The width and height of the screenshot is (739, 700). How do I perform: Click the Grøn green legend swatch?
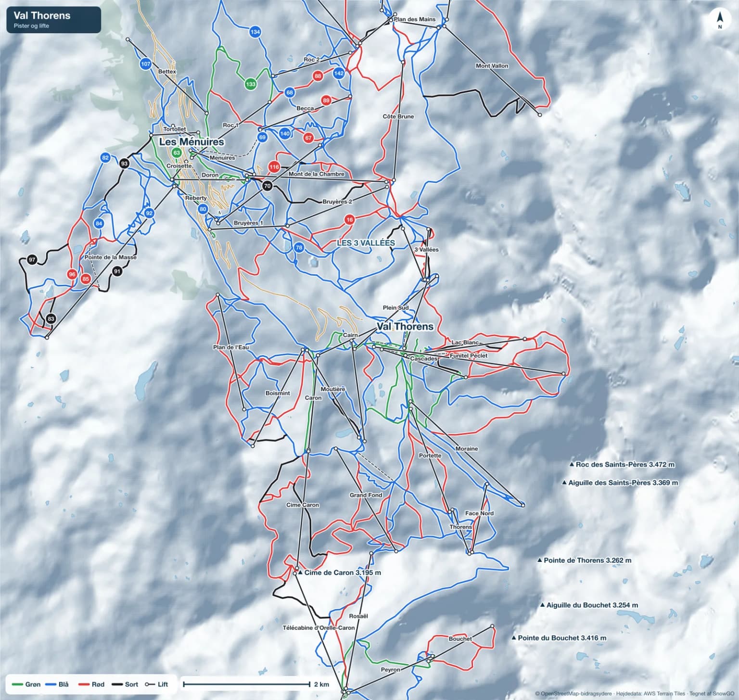(18, 684)
